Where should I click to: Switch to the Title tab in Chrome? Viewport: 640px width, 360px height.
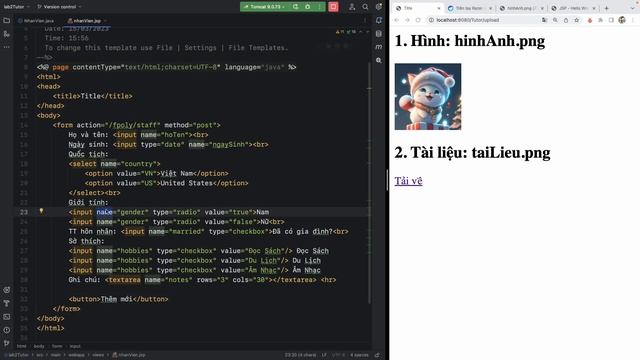(417, 8)
